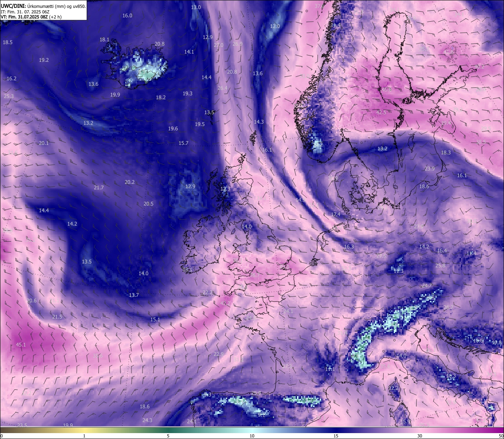Click the '15' tick label on the colour scale
504x439 pixels.
point(336,436)
